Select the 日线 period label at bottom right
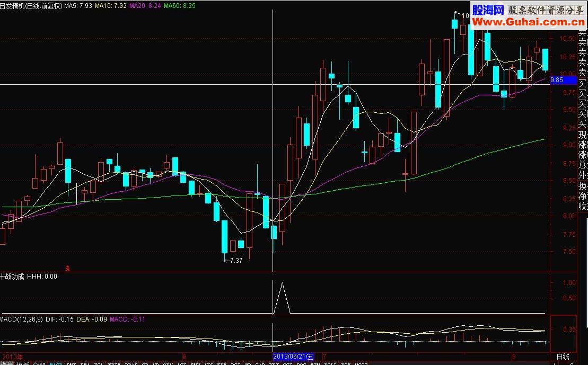The image size is (588, 365). pos(563,357)
